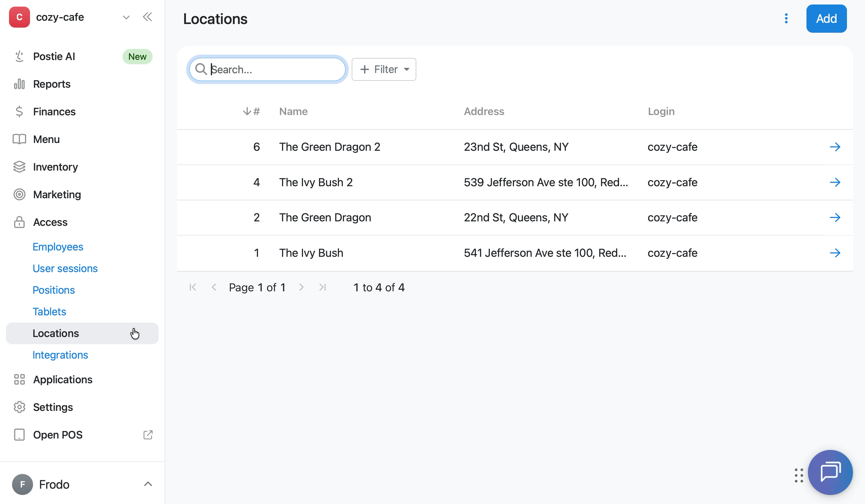Open The Green Dragon 2 row arrow
The image size is (865, 504).
[x=835, y=147]
